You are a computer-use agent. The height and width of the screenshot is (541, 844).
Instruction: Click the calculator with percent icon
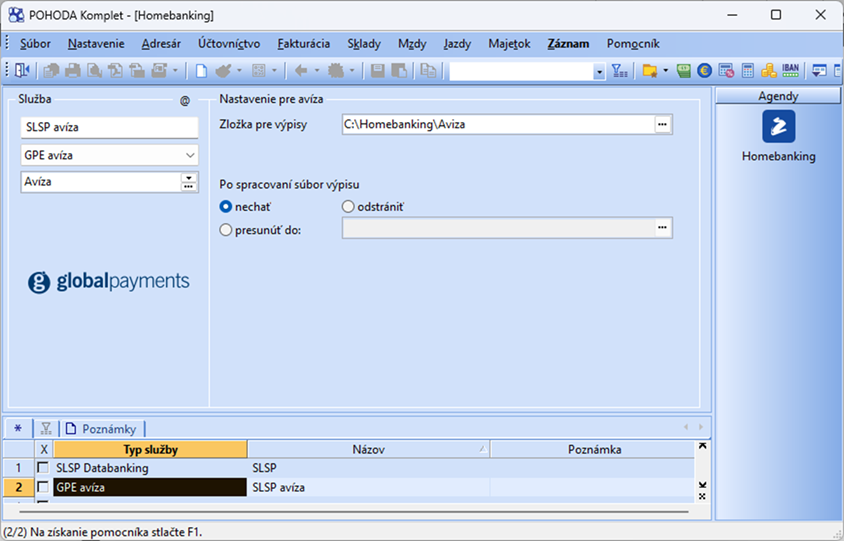(x=726, y=71)
